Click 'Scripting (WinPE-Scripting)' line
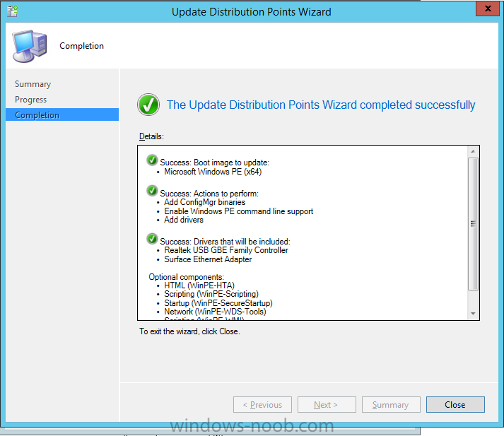 pyautogui.click(x=211, y=294)
